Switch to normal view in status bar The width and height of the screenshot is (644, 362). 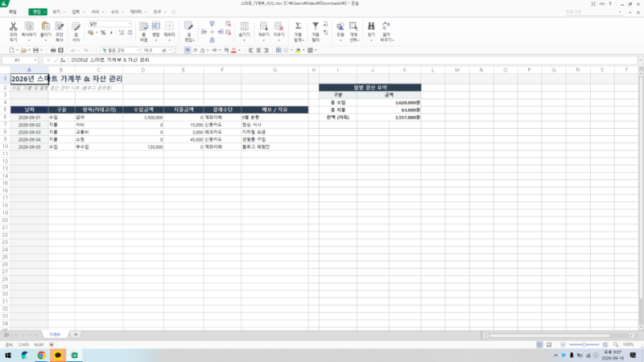pyautogui.click(x=539, y=345)
